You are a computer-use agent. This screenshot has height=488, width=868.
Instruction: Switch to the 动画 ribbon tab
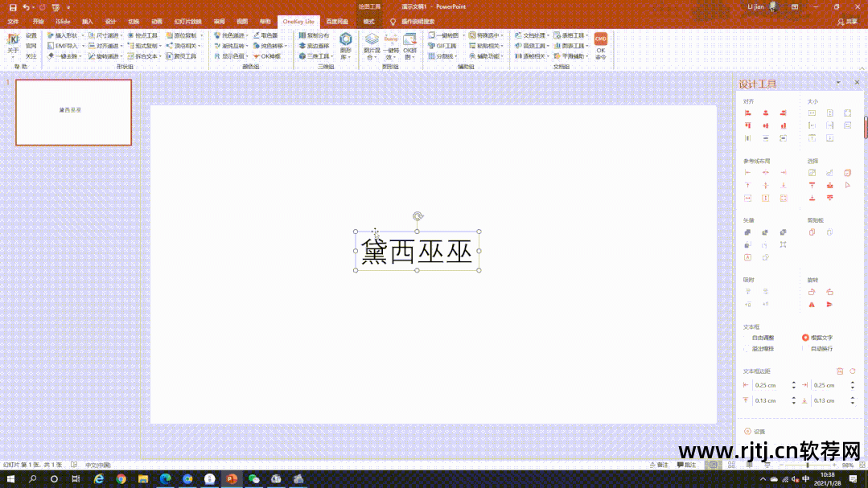[x=157, y=22]
